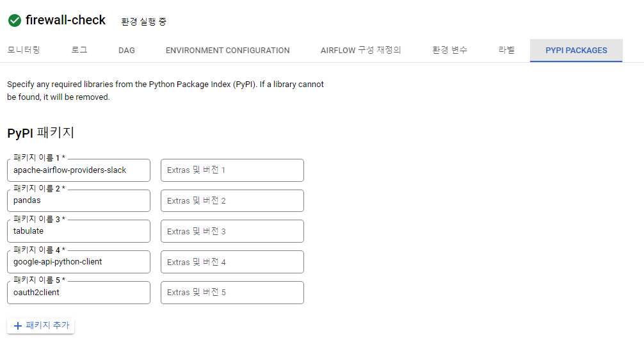The width and height of the screenshot is (644, 340).
Task: Focus the tabulate package name field
Action: pos(79,231)
